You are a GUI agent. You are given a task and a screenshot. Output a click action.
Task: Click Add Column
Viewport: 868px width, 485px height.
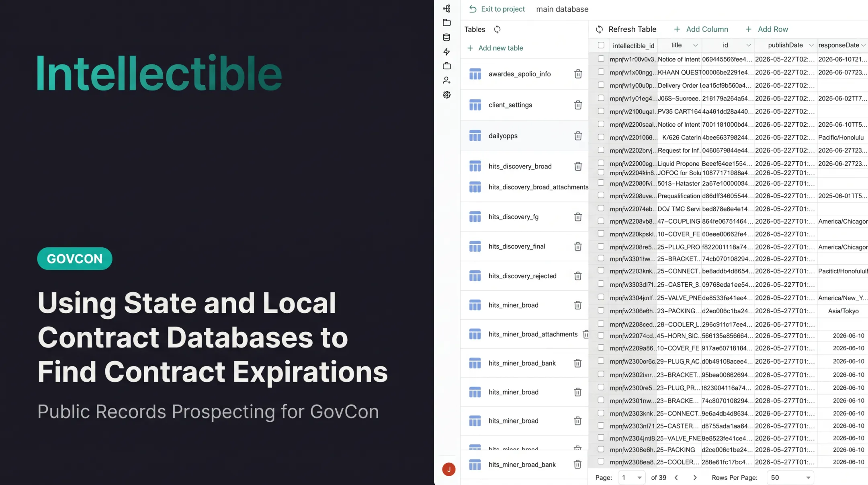[701, 29]
